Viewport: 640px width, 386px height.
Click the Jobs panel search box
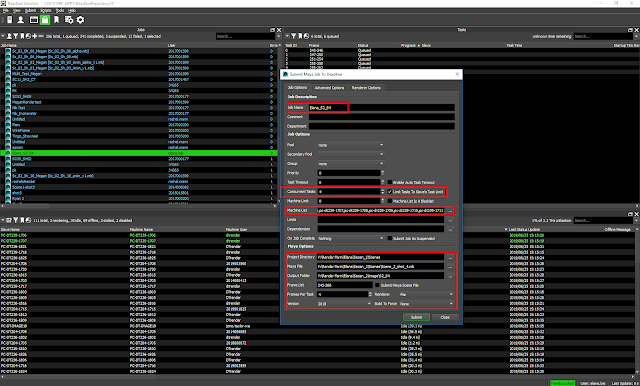(246, 36)
